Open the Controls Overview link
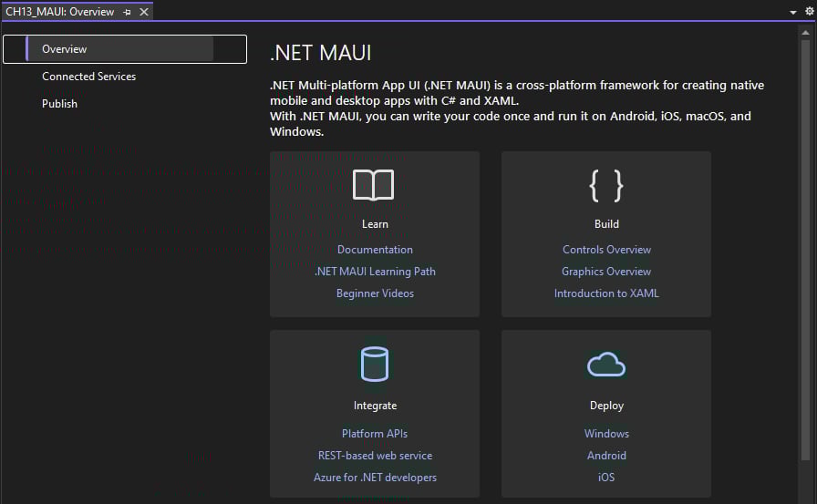 [606, 250]
